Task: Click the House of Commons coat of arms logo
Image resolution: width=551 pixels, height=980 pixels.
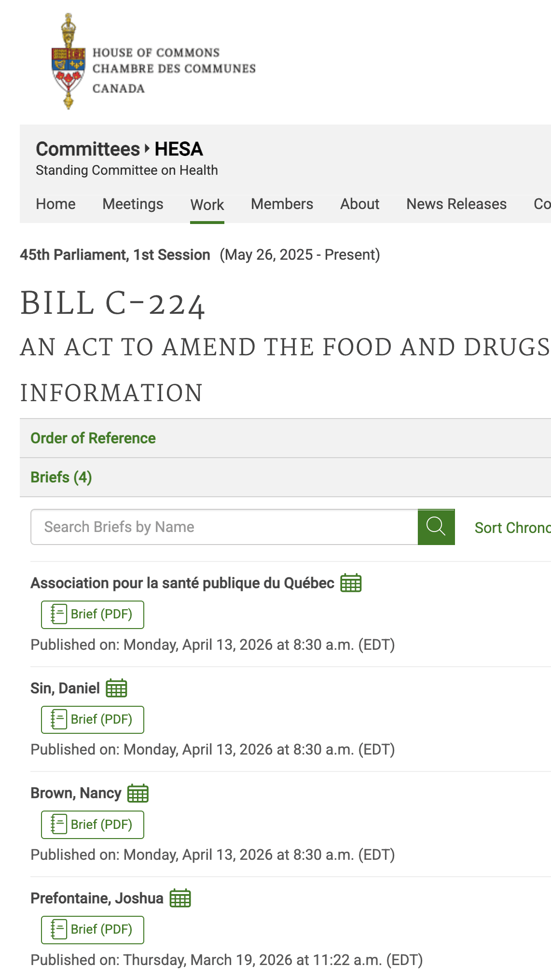Action: coord(69,62)
